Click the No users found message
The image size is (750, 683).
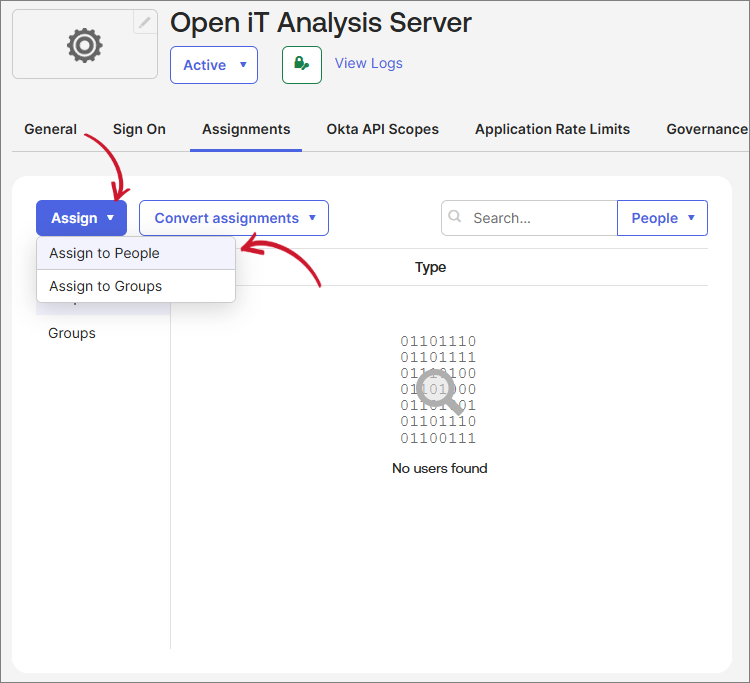pyautogui.click(x=440, y=468)
